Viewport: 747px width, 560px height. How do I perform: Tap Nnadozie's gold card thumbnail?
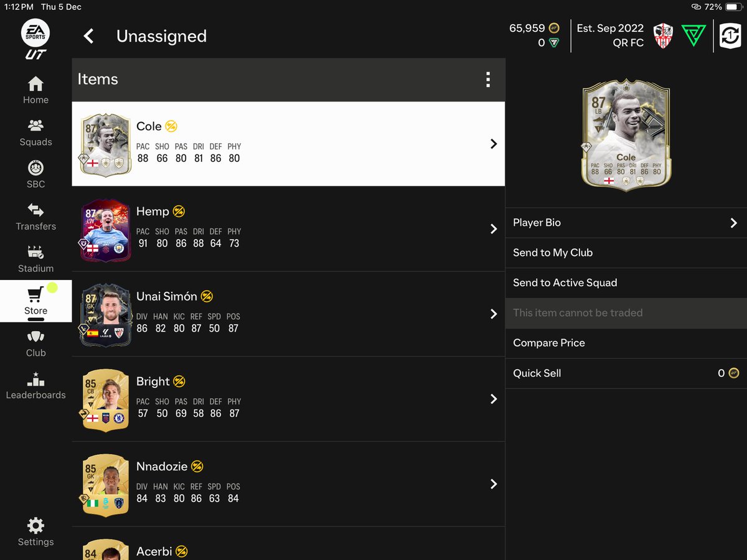105,485
